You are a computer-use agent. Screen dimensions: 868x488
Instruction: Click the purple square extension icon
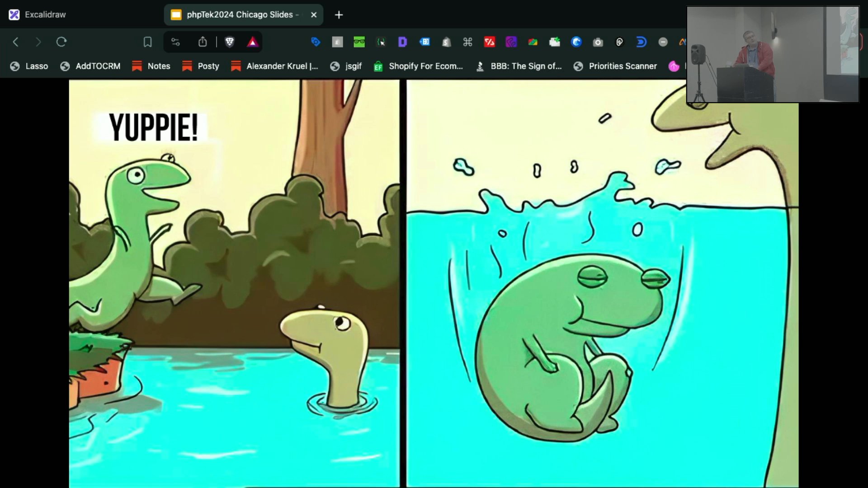(x=511, y=42)
